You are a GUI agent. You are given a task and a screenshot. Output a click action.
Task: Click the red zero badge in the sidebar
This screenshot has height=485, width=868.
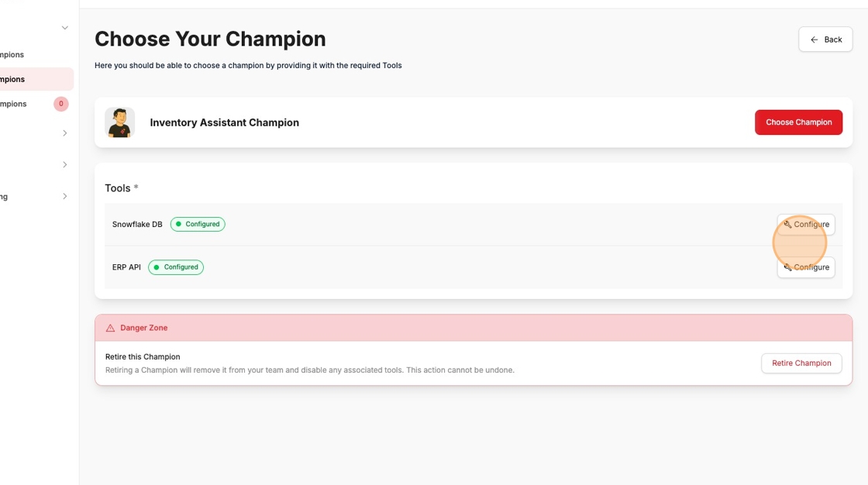click(61, 103)
